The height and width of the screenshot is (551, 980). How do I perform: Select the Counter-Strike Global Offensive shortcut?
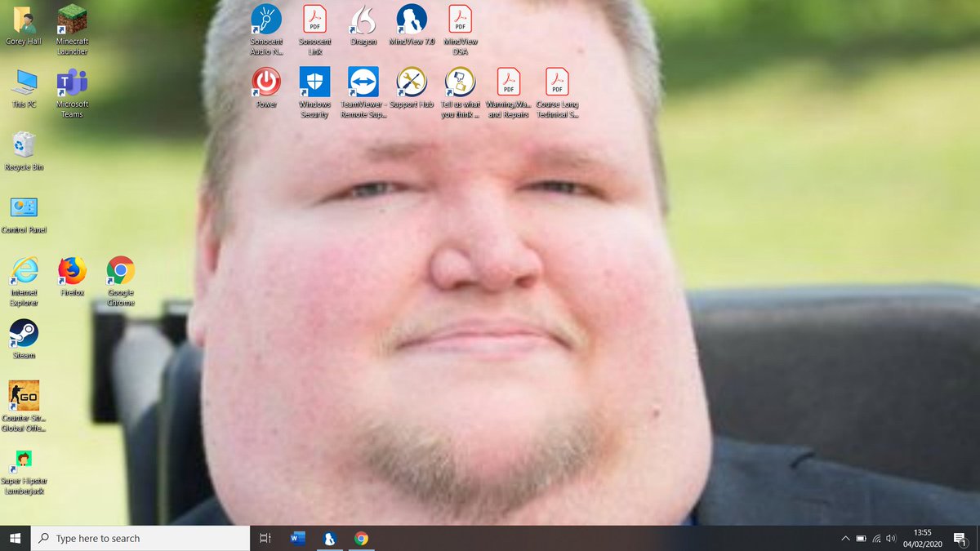click(24, 407)
